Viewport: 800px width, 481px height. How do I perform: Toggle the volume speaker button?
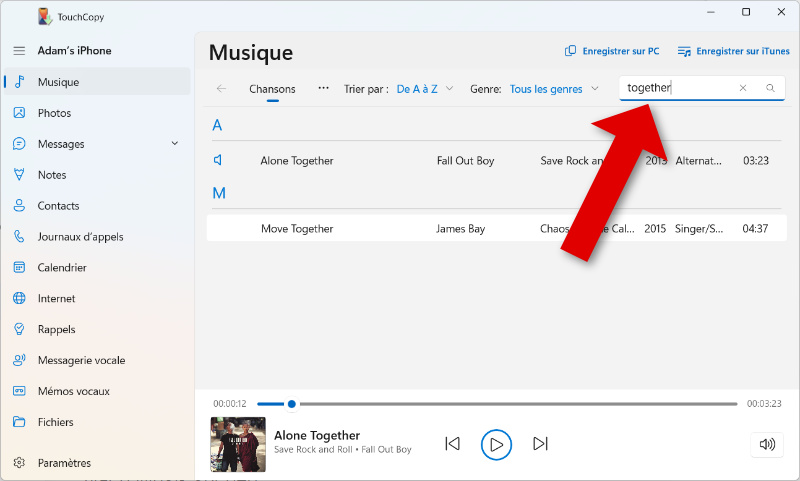tap(767, 444)
